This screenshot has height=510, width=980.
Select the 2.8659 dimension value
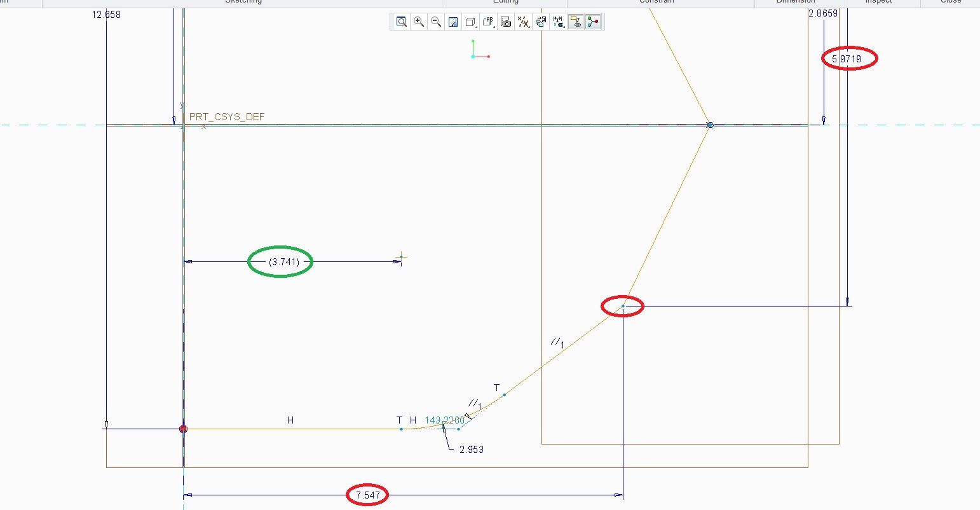tap(823, 13)
